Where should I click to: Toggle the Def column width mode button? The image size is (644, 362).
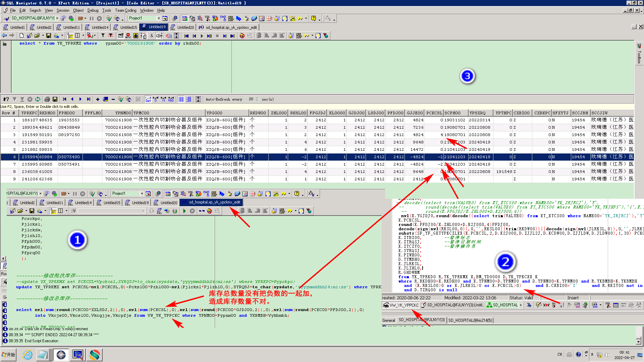148,99
